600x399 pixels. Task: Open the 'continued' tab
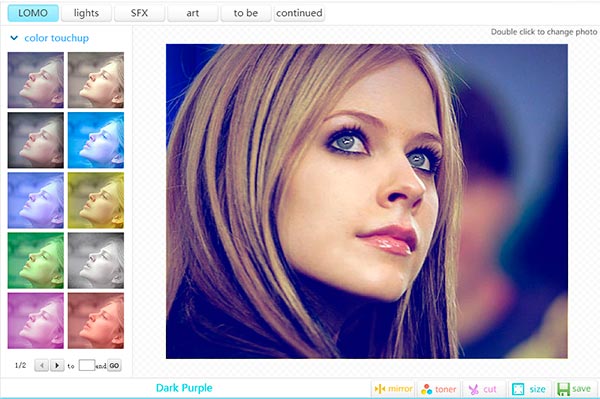tap(299, 13)
